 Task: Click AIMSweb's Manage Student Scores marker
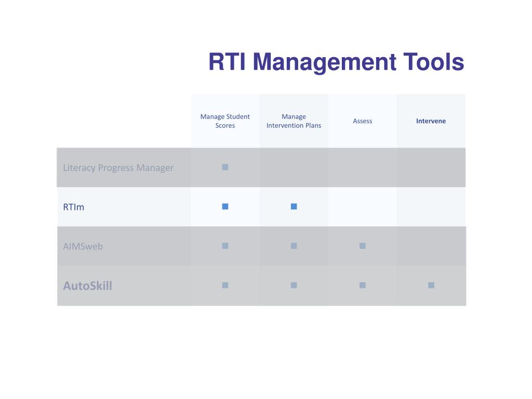click(225, 246)
